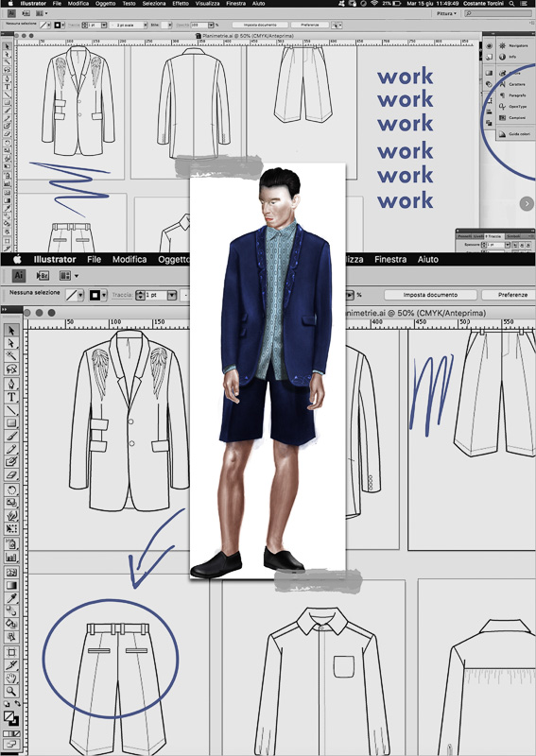Open Adobe Bridge via the Br icon

click(x=43, y=275)
